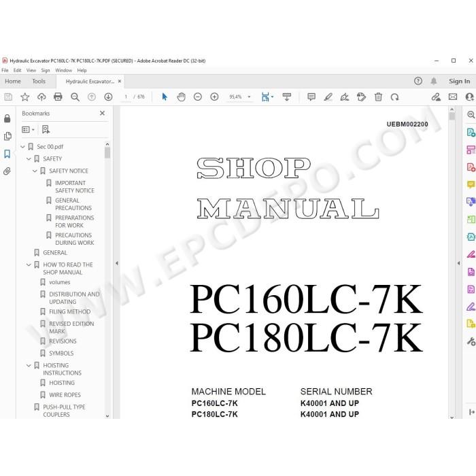Click Bookmarks panel scroll down arrow
The width and height of the screenshot is (476, 476).
click(107, 416)
